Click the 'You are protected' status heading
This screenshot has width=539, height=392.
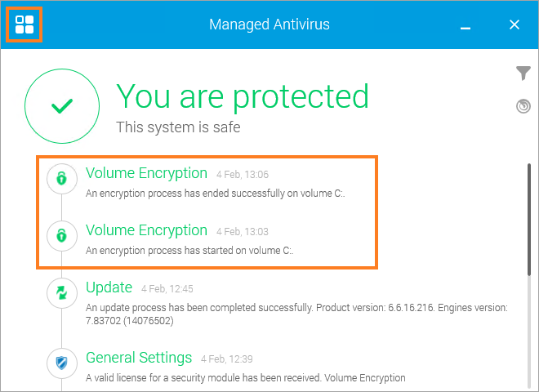click(243, 96)
